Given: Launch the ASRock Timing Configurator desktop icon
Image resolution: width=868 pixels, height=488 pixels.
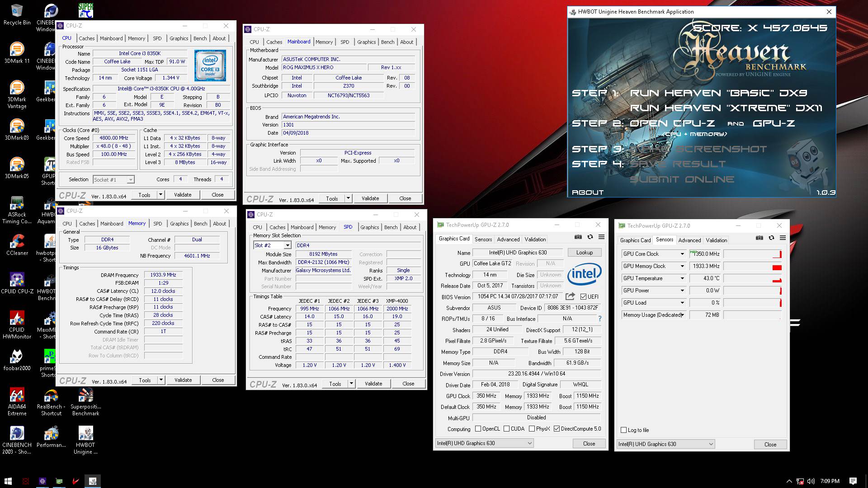Looking at the screenshot, I should [x=17, y=210].
